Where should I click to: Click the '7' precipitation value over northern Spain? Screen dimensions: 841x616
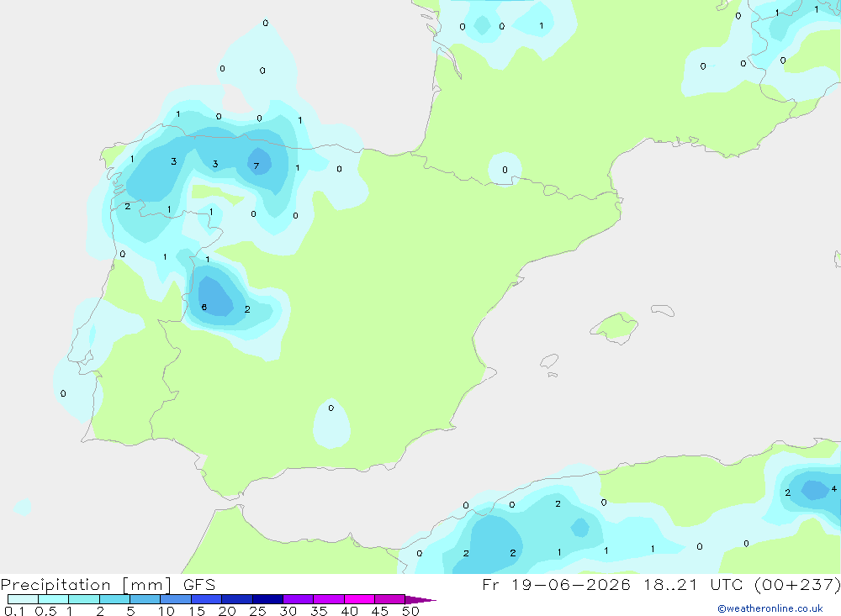(257, 166)
